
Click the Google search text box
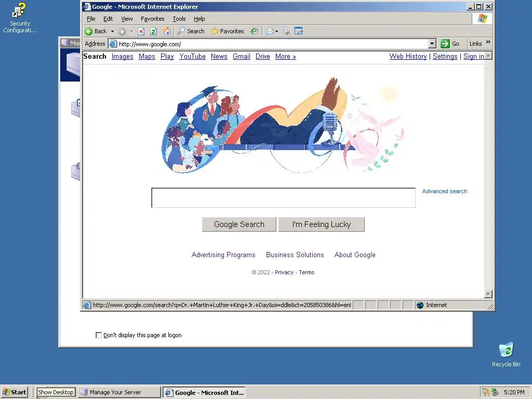click(x=283, y=198)
